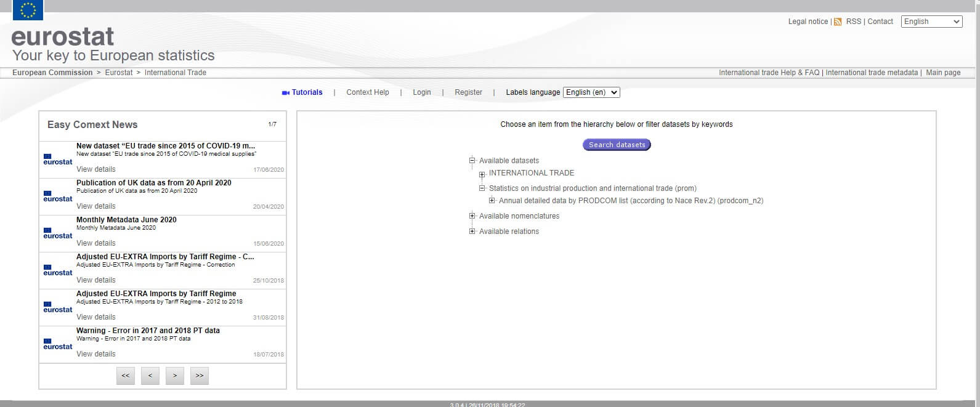Expand Annual detailed data by PRODCOM node
Screen dimensions: 980x407
click(x=492, y=201)
